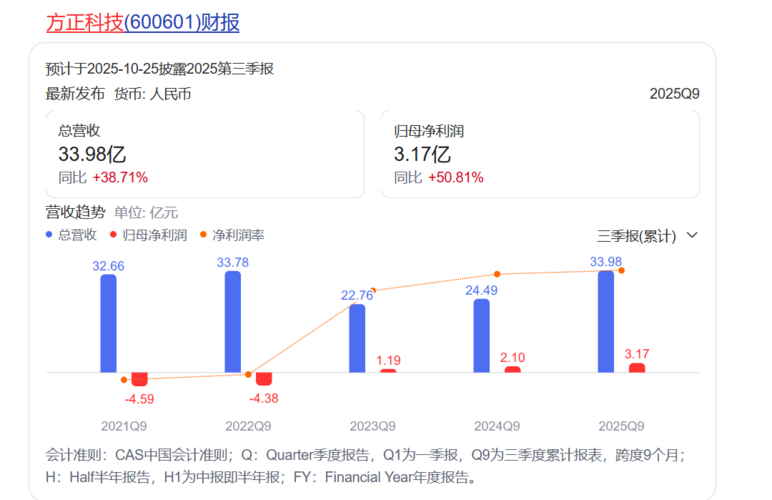Click the 2022Q9 net margin line point

pyautogui.click(x=248, y=375)
